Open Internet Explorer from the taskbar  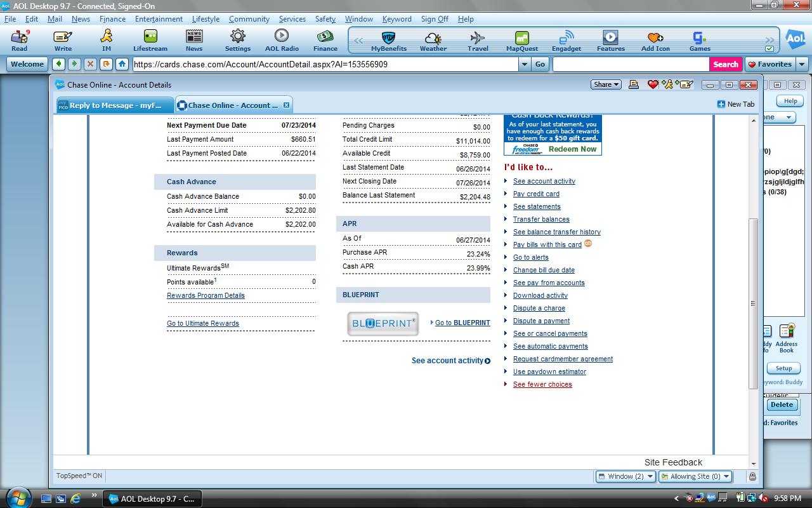[x=75, y=498]
